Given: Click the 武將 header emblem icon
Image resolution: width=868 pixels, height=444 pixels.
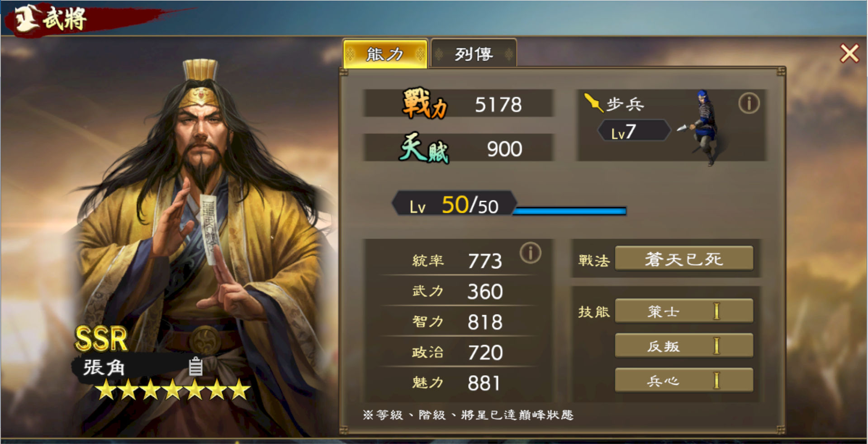Looking at the screenshot, I should coord(26,18).
